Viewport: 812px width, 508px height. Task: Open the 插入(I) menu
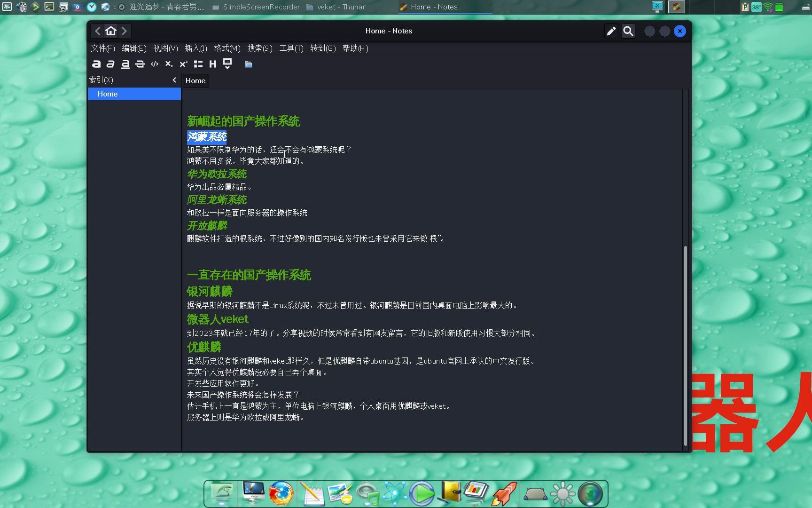pyautogui.click(x=196, y=48)
